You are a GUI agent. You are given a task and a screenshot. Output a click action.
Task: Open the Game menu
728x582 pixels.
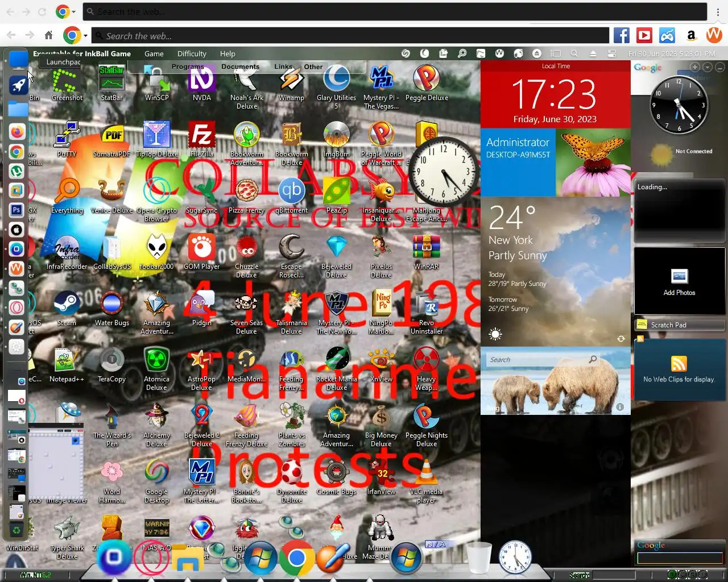pyautogui.click(x=154, y=53)
